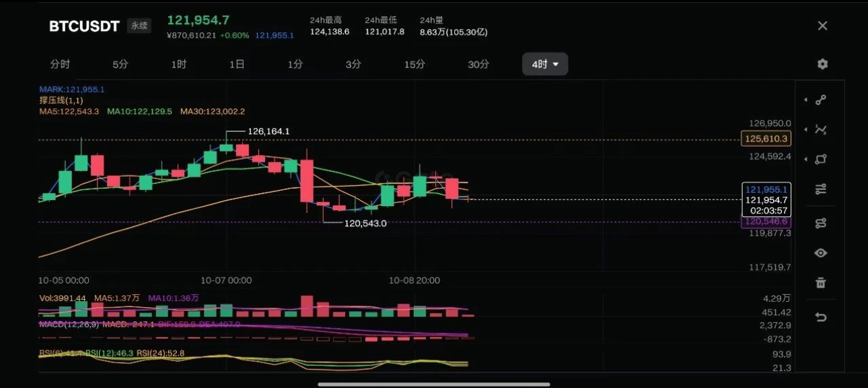Delete drawings with the trash icon
The height and width of the screenshot is (388, 868).
821,283
